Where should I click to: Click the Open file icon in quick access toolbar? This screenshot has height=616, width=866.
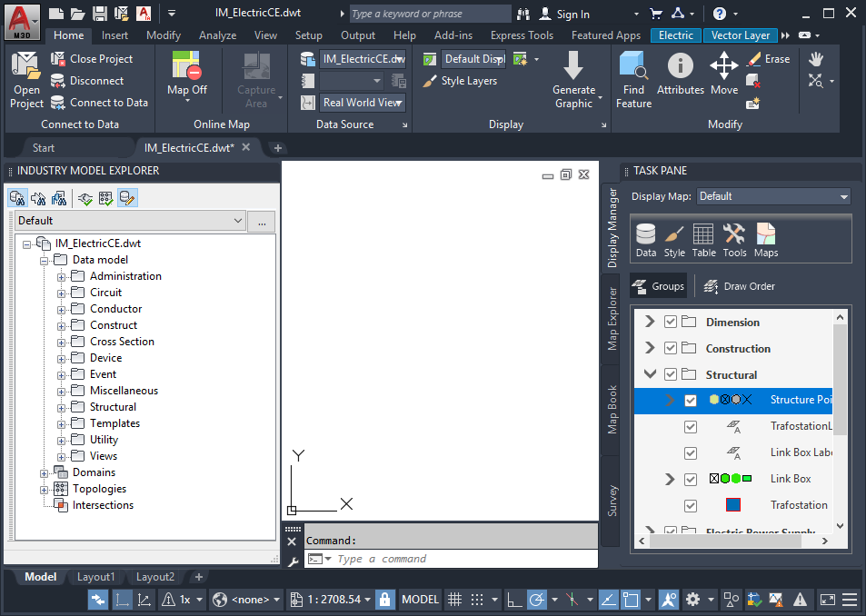(x=78, y=14)
